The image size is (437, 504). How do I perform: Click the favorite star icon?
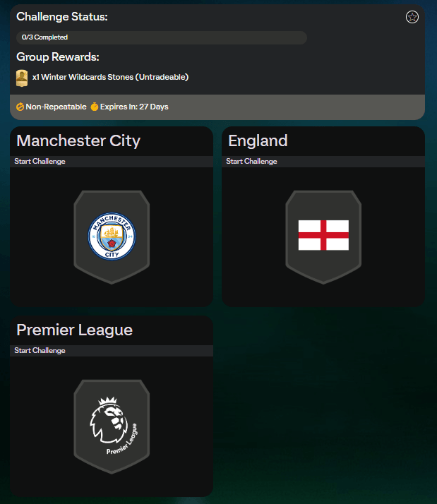tap(412, 17)
